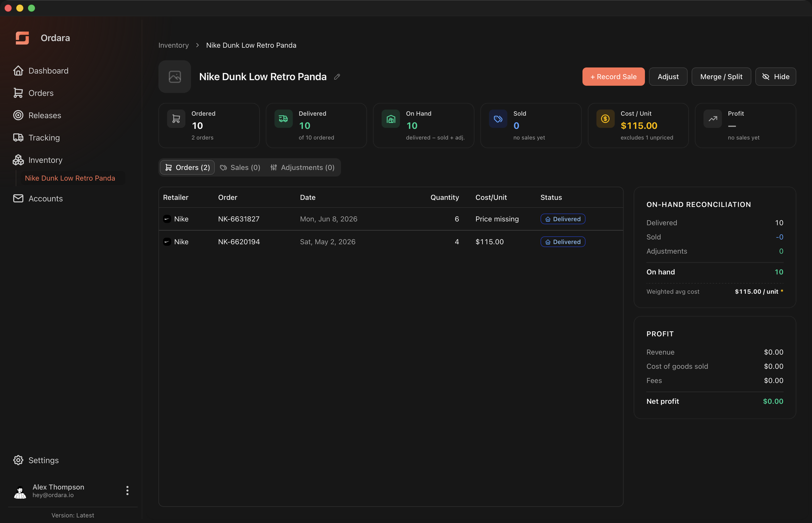Click the $115.00 cost cell in table
Image resolution: width=812 pixels, height=523 pixels.
click(x=490, y=242)
